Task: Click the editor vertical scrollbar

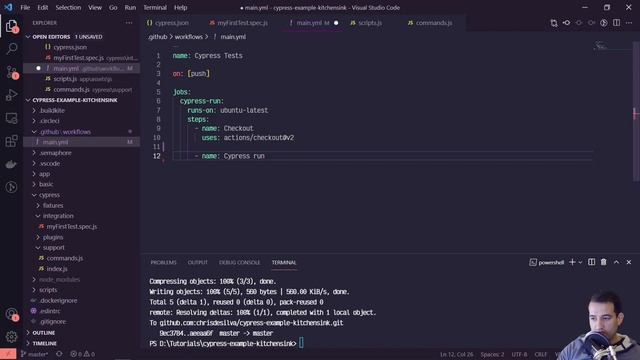Action: (x=636, y=110)
